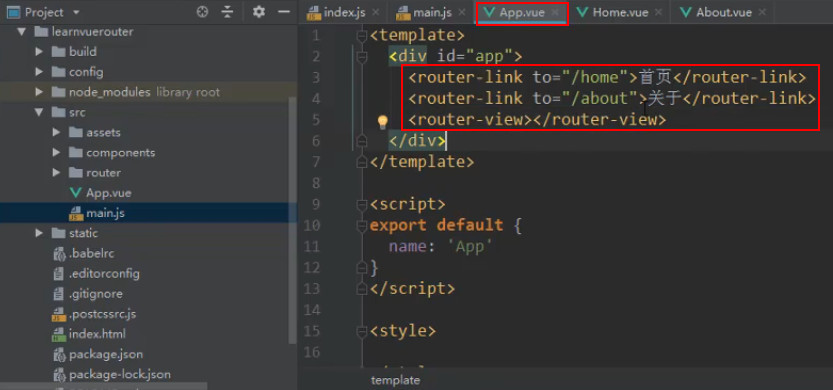Expand the build folder arrow
The image size is (833, 390).
pos(39,52)
